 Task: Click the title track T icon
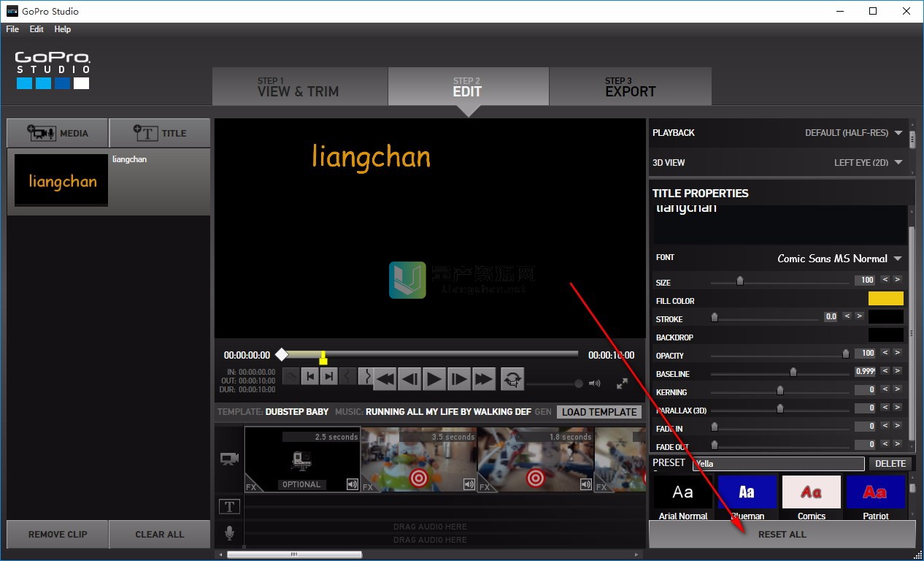click(x=230, y=506)
